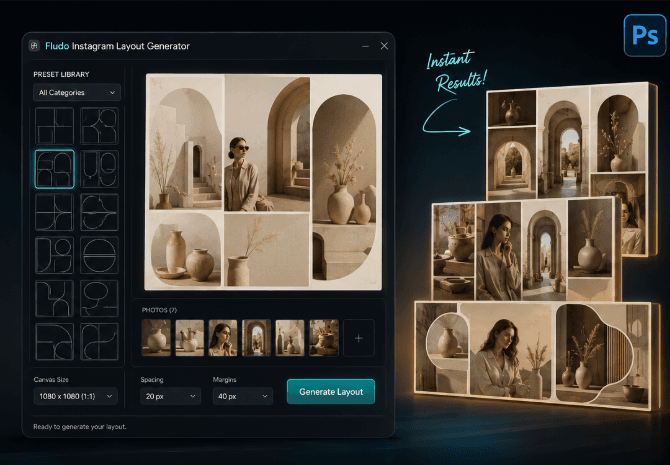The height and width of the screenshot is (465, 670).
Task: Click the staircase preview cell
Action: (185, 149)
